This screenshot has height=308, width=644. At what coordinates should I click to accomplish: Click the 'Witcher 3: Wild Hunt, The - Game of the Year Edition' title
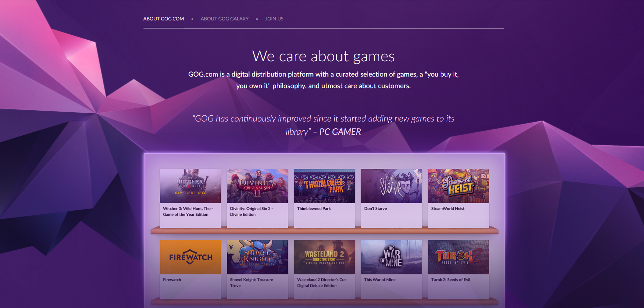[x=188, y=211]
